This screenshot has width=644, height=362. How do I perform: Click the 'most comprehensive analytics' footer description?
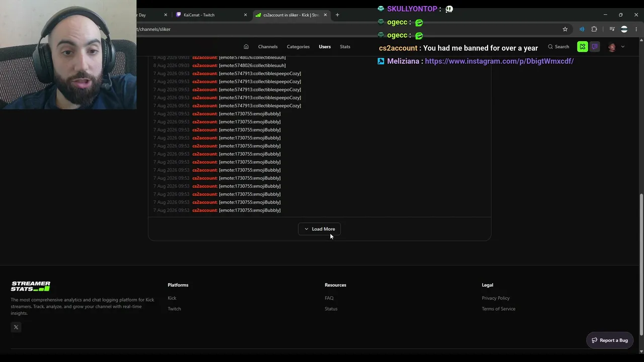coord(83,307)
